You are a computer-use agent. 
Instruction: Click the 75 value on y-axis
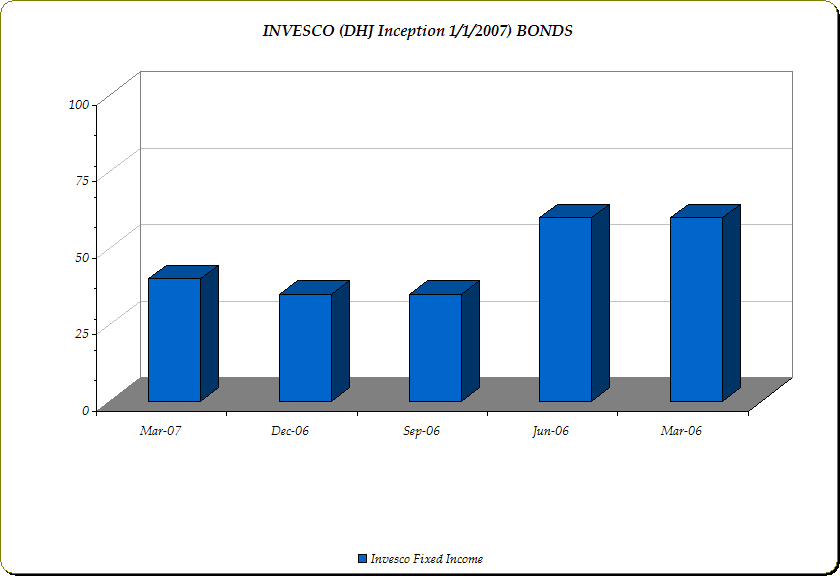82,181
